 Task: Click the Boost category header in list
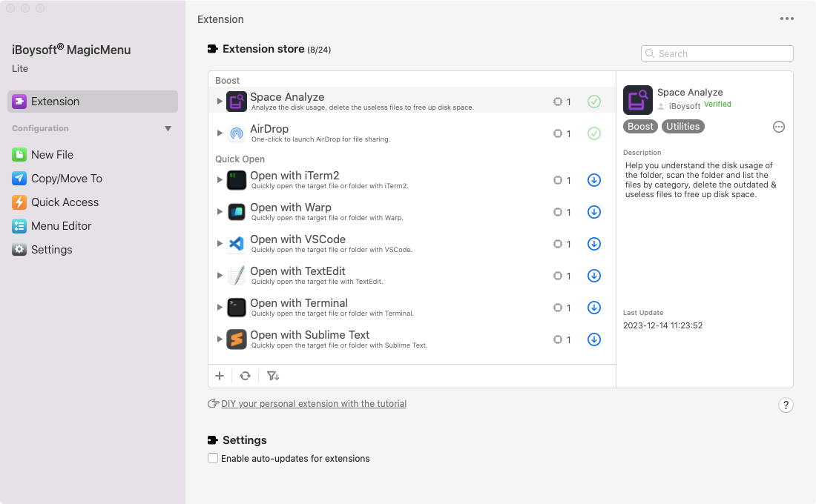[228, 81]
